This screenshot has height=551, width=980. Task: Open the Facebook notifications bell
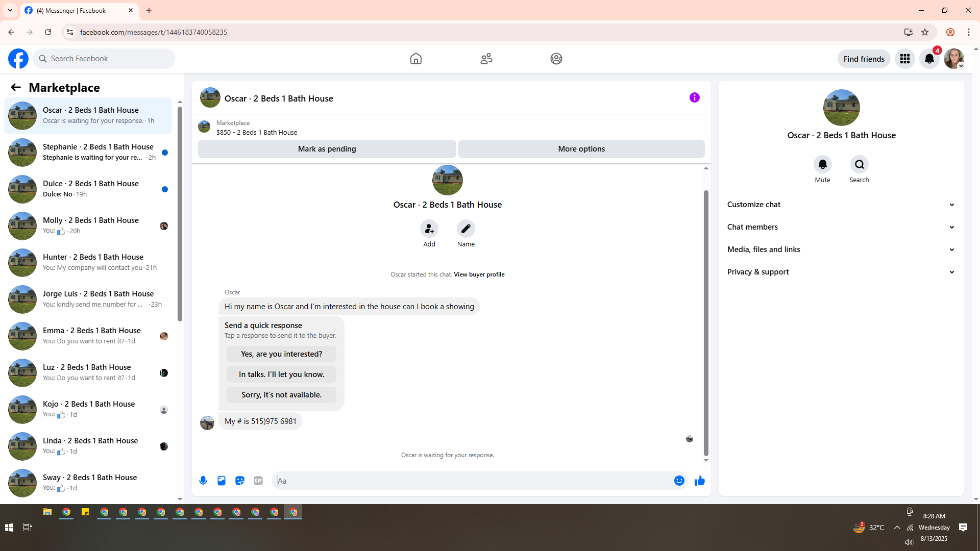click(929, 59)
